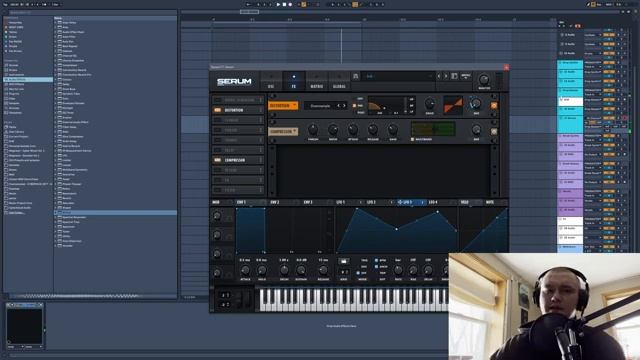Screen dimensions: 640x360
Task: Open the MATRIX tab in Serum
Action: [x=316, y=81]
